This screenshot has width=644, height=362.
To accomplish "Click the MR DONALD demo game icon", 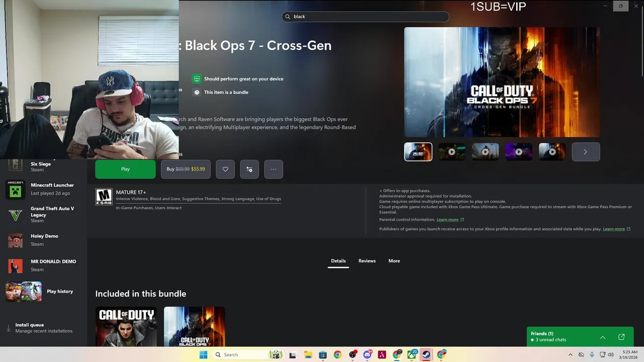I will pos(15,266).
